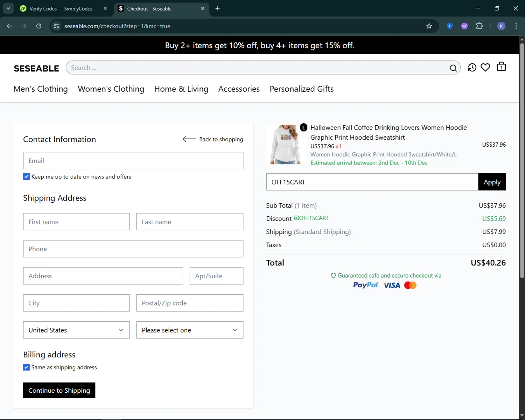Click the Shipping cost US$7.99
Image resolution: width=525 pixels, height=420 pixels.
[x=494, y=232]
